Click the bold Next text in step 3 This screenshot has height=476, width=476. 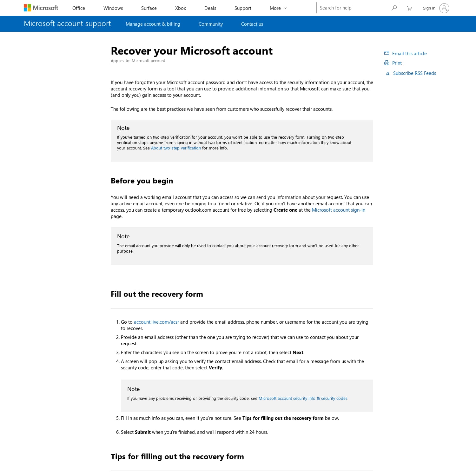(298, 353)
